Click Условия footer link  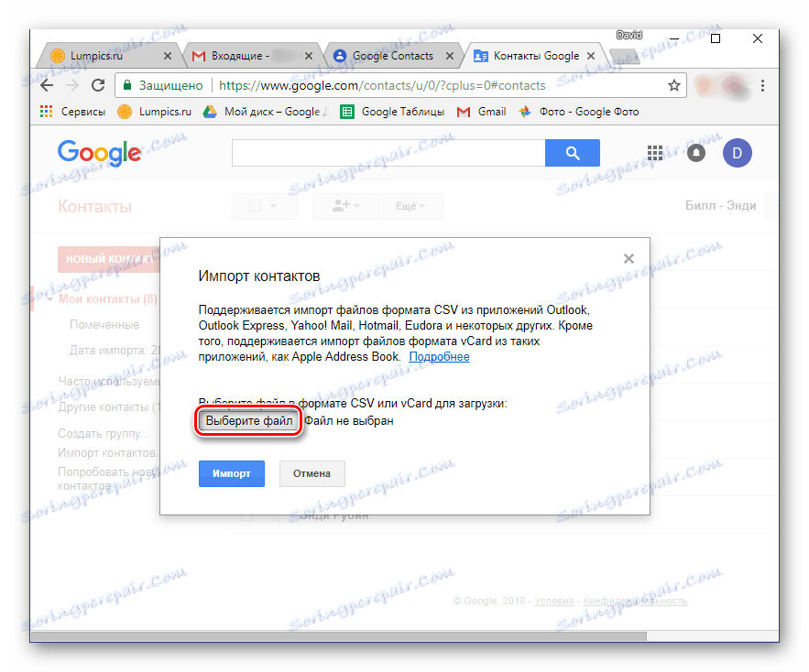553,601
